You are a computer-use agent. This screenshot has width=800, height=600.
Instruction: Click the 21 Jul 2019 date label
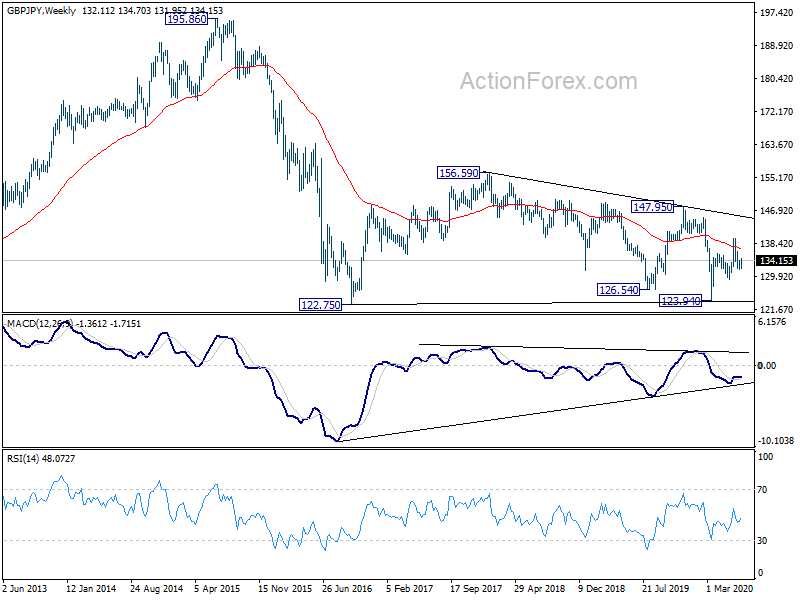coord(666,588)
